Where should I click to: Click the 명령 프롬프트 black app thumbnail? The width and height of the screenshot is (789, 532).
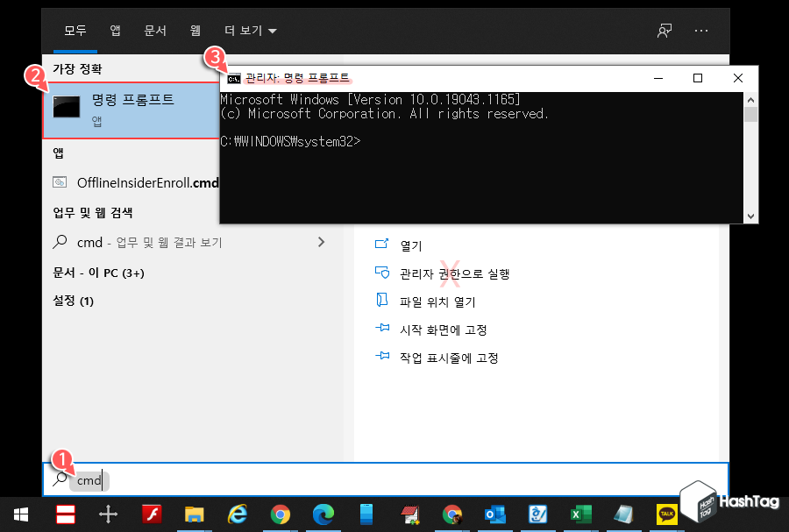(67, 107)
